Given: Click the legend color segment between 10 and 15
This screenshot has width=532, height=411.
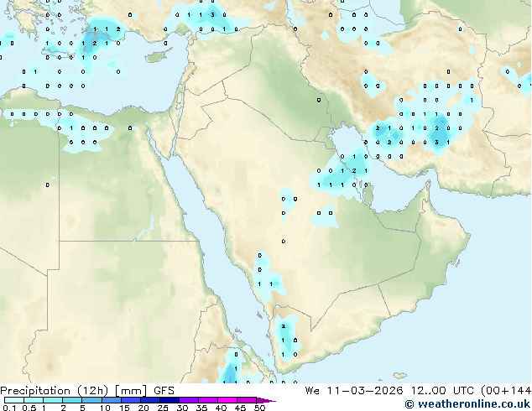Looking at the screenshot, I should (111, 400).
